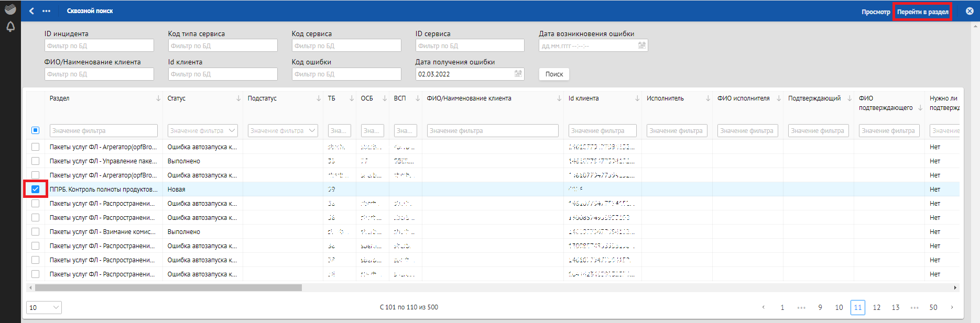Toggle the select-all checkbox in table header
The width and height of the screenshot is (980, 323).
[x=36, y=130]
